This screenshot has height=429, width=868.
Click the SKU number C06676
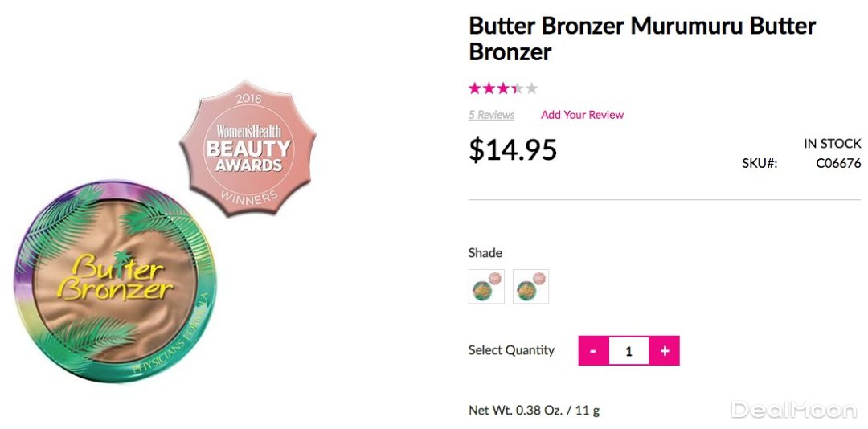click(x=838, y=164)
